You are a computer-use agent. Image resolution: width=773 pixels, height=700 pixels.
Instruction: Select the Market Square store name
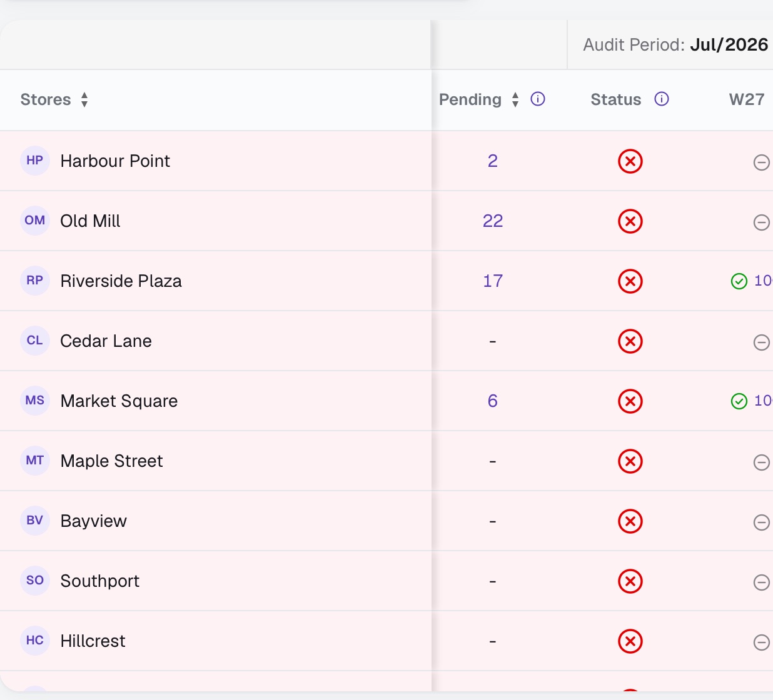point(119,401)
